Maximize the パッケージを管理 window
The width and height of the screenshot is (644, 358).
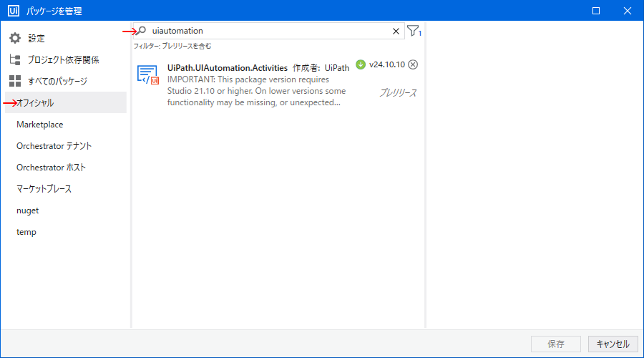pyautogui.click(x=596, y=11)
